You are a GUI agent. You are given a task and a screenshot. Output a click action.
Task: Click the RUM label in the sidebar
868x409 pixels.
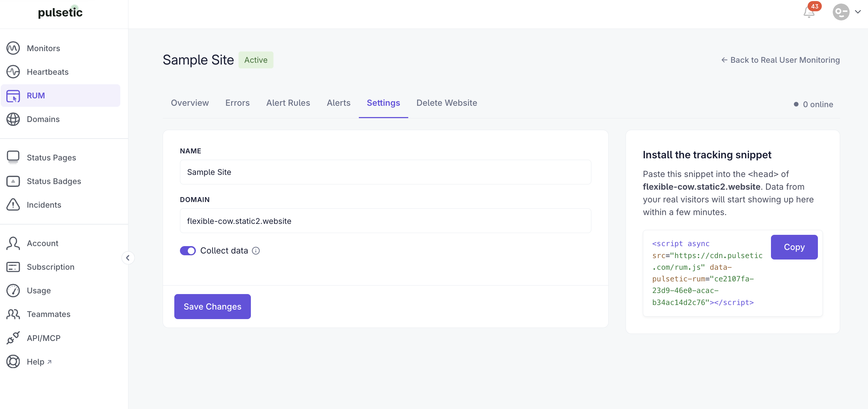(x=36, y=96)
